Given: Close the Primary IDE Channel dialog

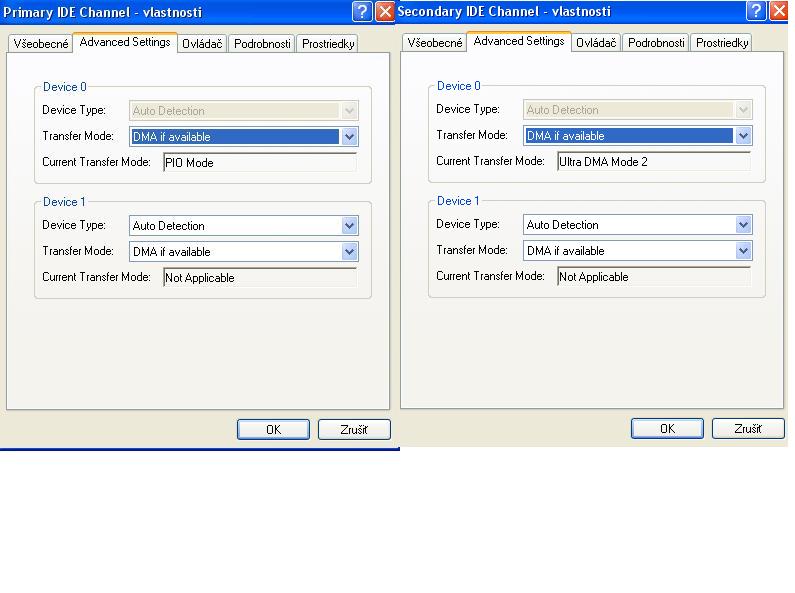Looking at the screenshot, I should [384, 12].
